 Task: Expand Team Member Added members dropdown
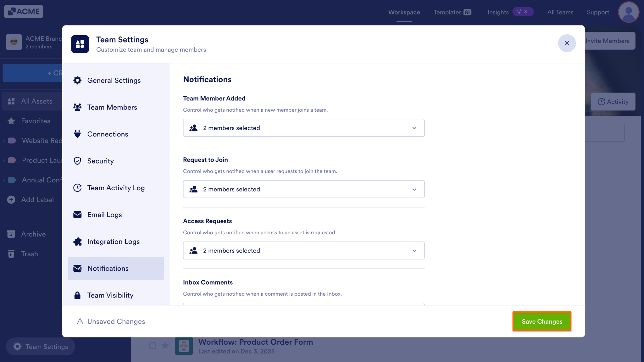point(304,128)
